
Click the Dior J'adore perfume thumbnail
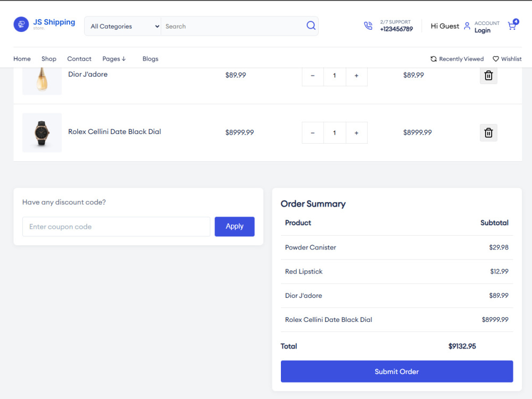(x=42, y=80)
